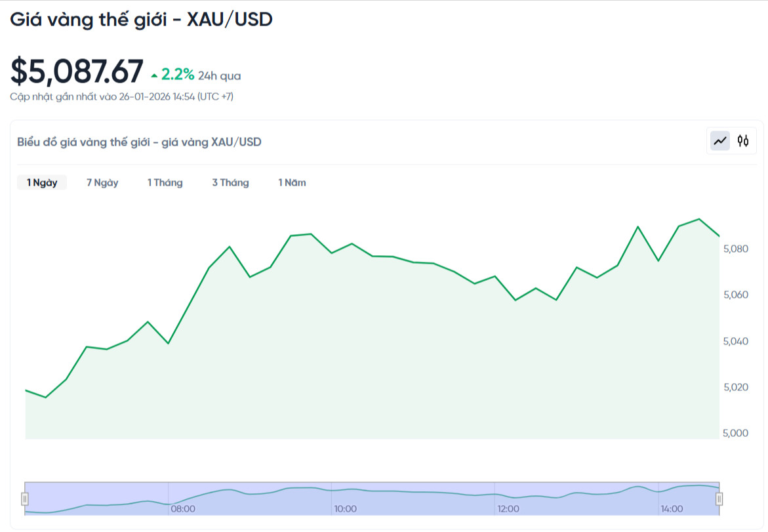
Task: Click the 5,040 price axis label
Action: (x=737, y=341)
